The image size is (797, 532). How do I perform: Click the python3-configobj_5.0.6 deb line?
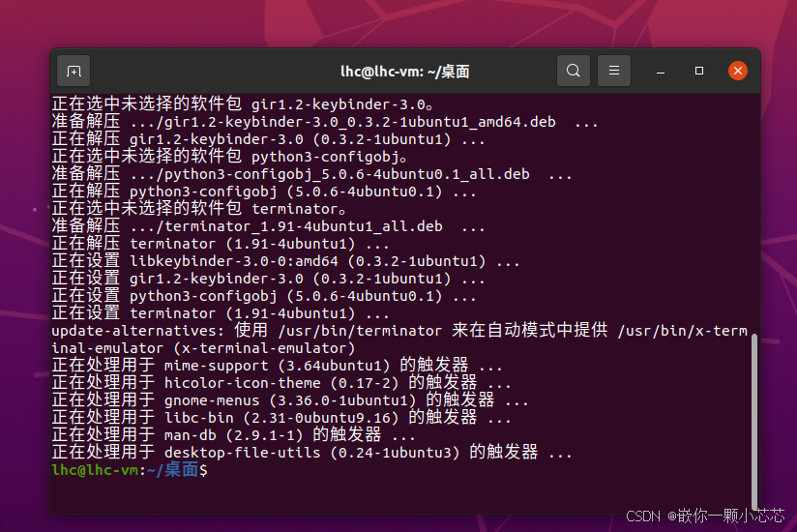(312, 174)
